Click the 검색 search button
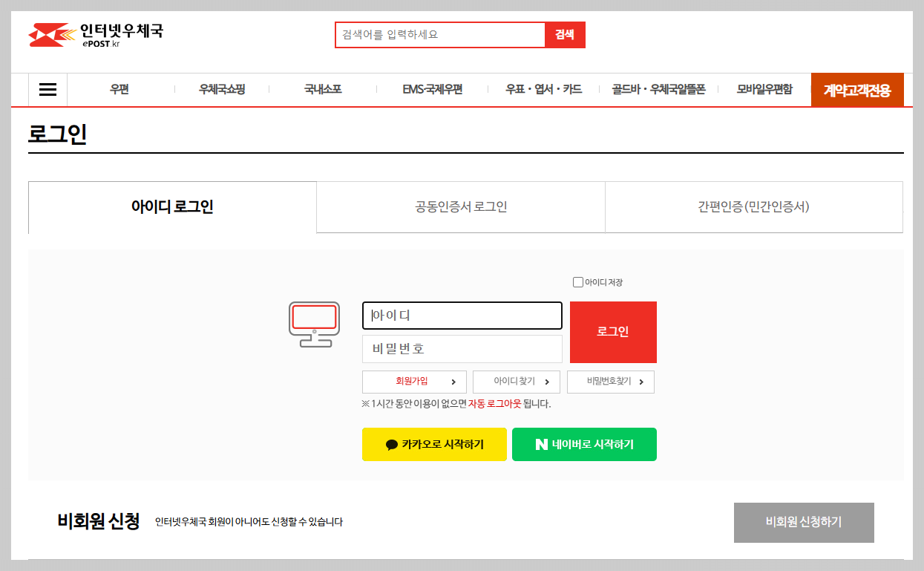924x571 pixels. pyautogui.click(x=565, y=34)
